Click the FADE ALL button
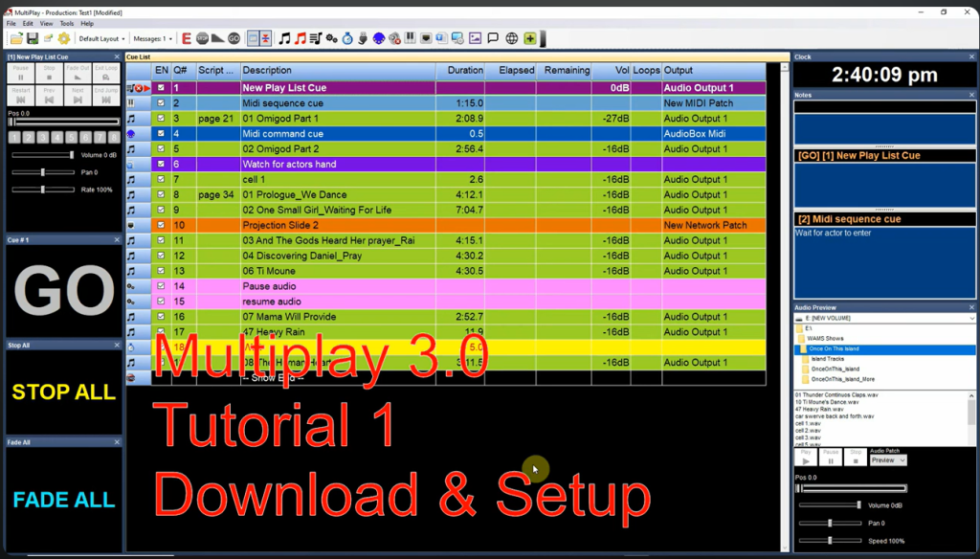Image resolution: width=980 pixels, height=559 pixels. pyautogui.click(x=64, y=500)
